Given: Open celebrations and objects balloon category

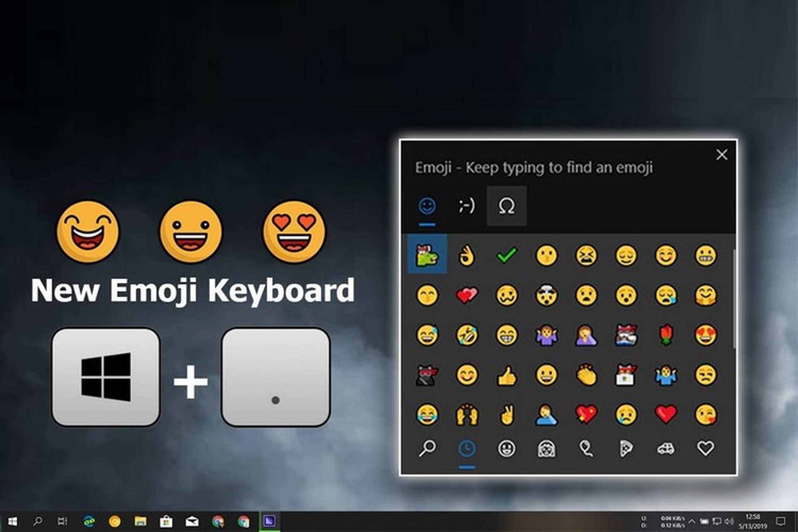Looking at the screenshot, I should pos(586,448).
